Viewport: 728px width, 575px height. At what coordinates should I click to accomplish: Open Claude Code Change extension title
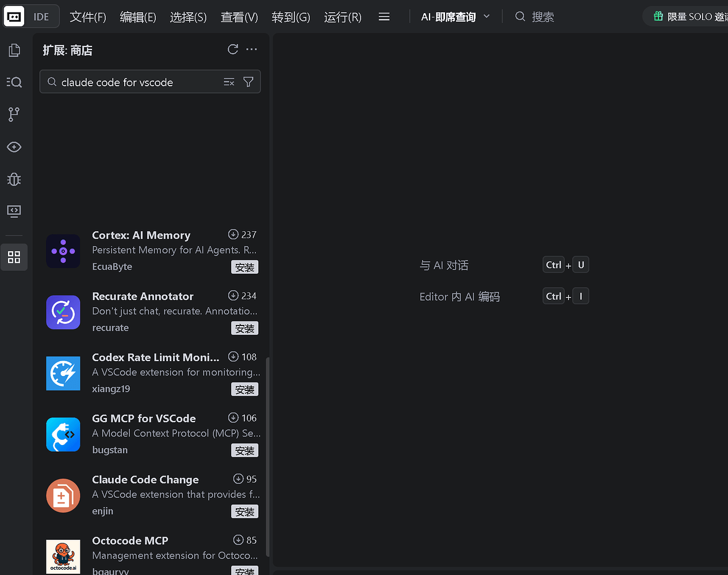pyautogui.click(x=145, y=480)
